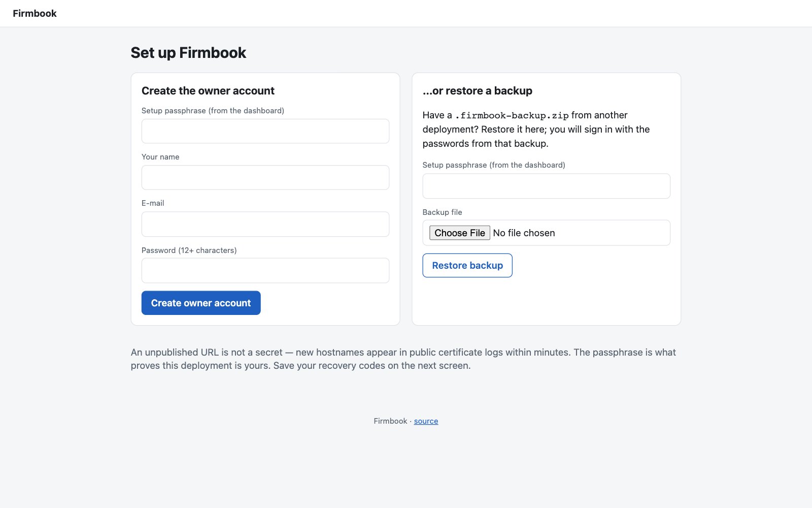Click the setup passphrase field under Create the owner account
The width and height of the screenshot is (812, 508).
[265, 131]
